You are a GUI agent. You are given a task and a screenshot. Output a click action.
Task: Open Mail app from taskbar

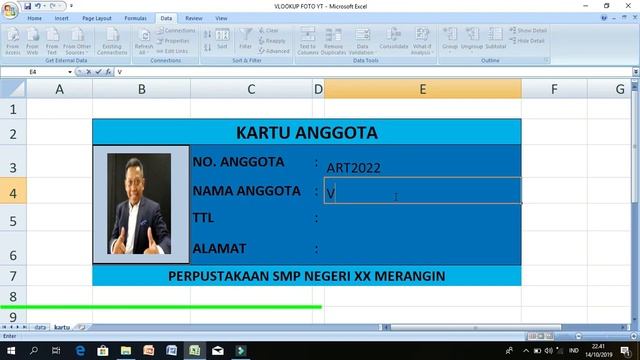click(x=218, y=351)
